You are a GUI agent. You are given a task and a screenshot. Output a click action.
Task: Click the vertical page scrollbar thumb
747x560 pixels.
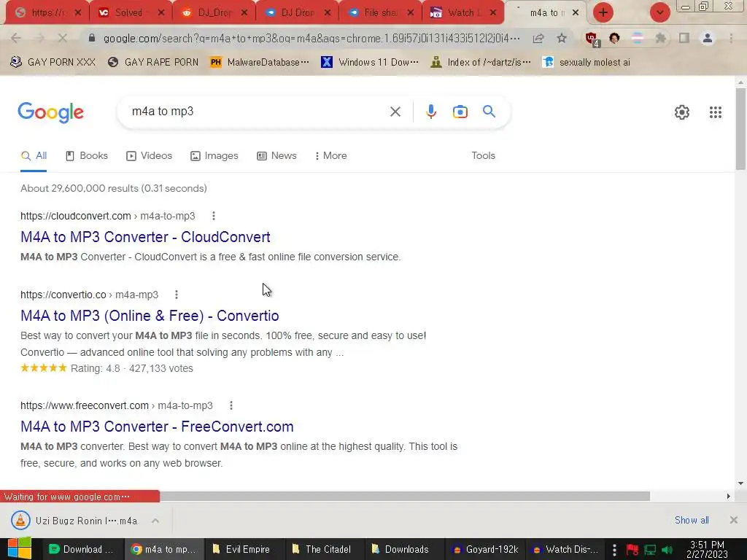[x=740, y=128]
